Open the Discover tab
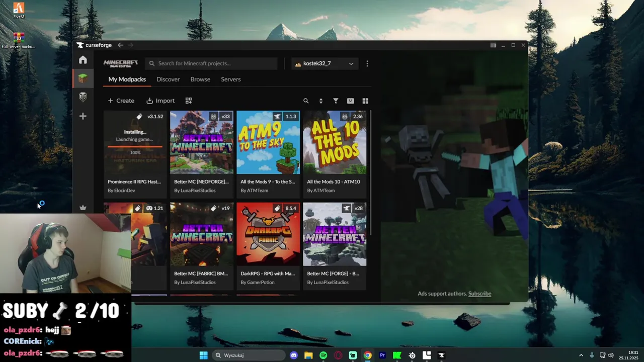This screenshot has height=362, width=644. 168,79
